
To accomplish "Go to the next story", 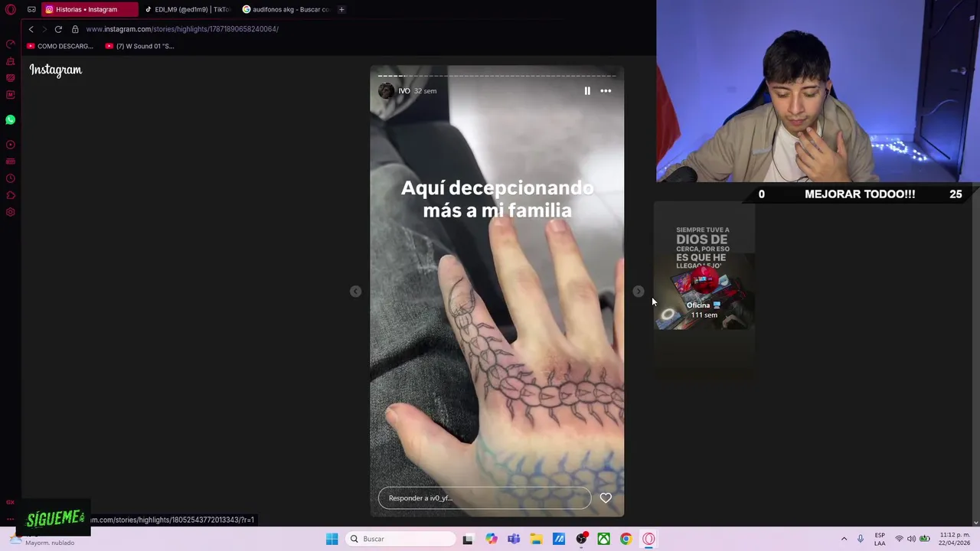I will pos(639,292).
